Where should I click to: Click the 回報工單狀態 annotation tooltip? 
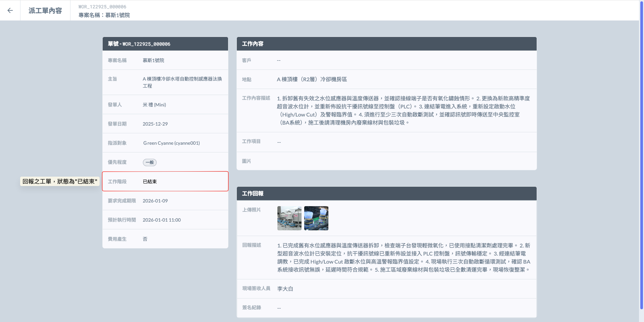tap(60, 181)
